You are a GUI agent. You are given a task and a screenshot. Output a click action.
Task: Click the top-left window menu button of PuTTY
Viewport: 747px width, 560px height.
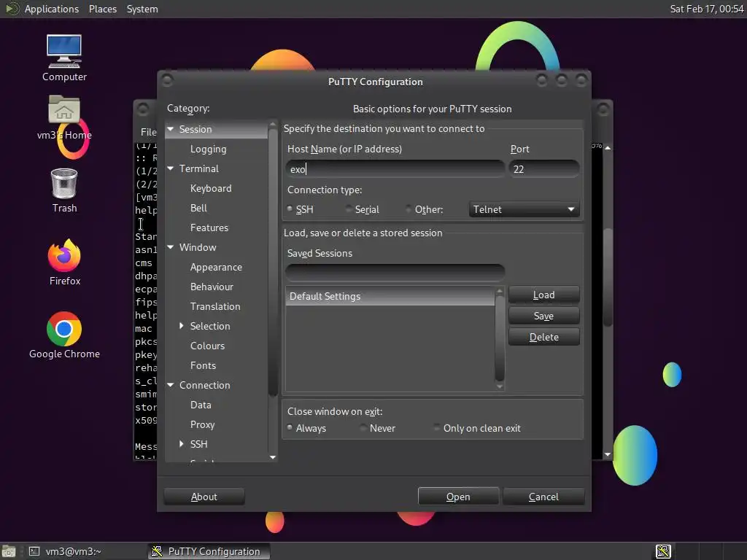(167, 79)
